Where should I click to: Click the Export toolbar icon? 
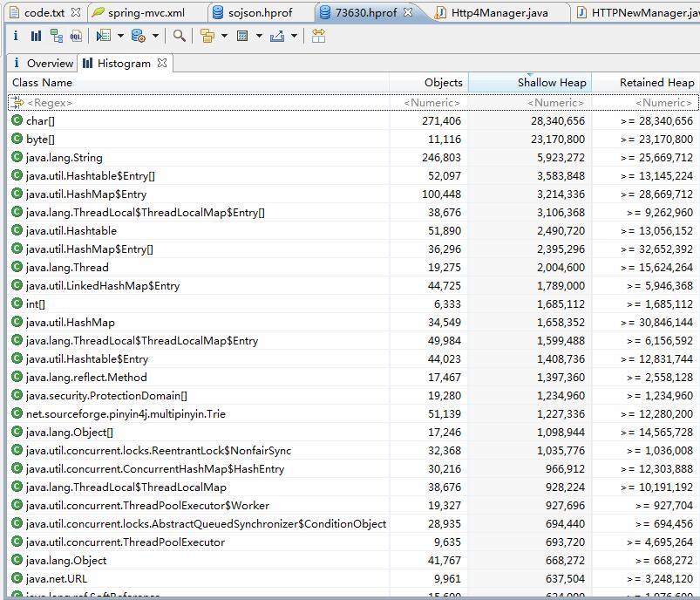click(x=277, y=36)
